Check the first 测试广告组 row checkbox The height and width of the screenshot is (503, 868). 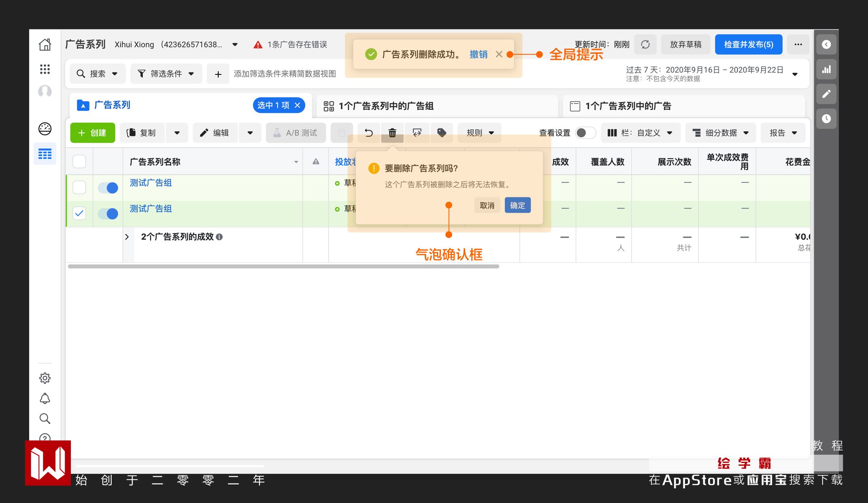click(79, 188)
